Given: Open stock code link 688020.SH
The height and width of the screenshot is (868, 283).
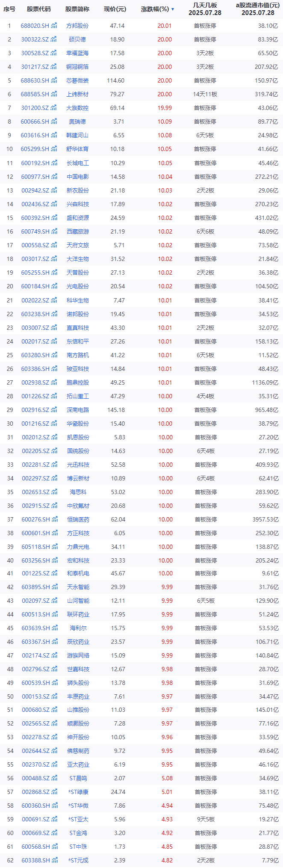Looking at the screenshot, I should click(35, 26).
